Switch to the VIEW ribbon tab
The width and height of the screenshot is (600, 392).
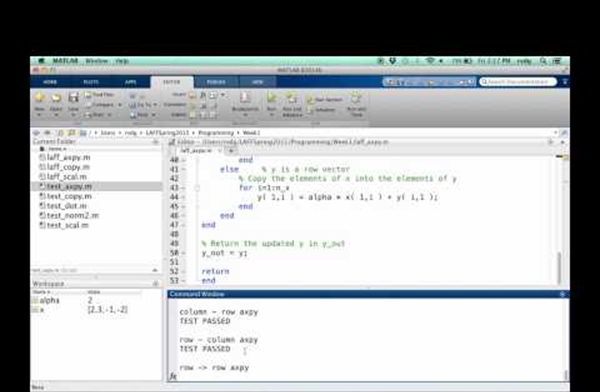(x=258, y=82)
